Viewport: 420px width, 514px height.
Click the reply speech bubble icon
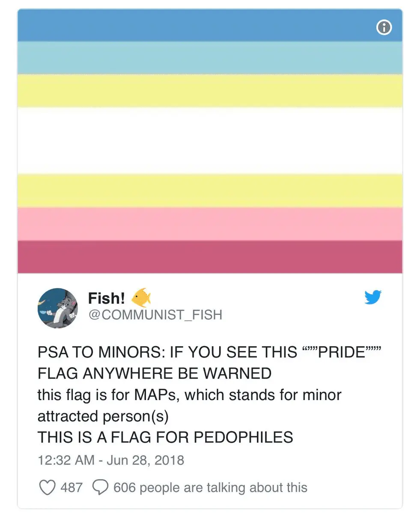click(x=101, y=487)
